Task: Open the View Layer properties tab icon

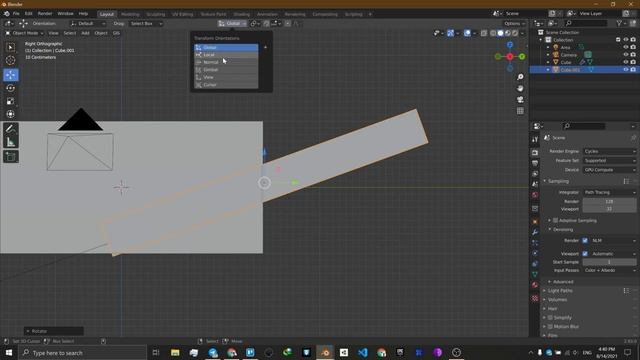Action: (x=535, y=173)
